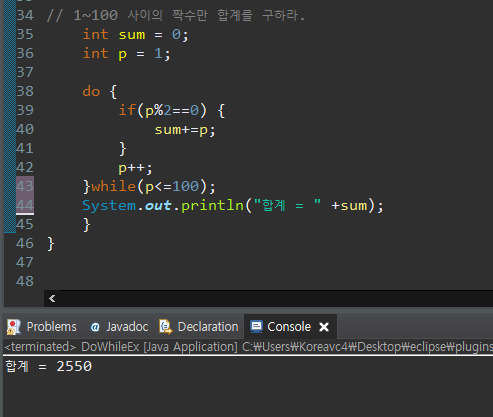
Task: Click line number 44 in the gutter
Action: coord(25,205)
